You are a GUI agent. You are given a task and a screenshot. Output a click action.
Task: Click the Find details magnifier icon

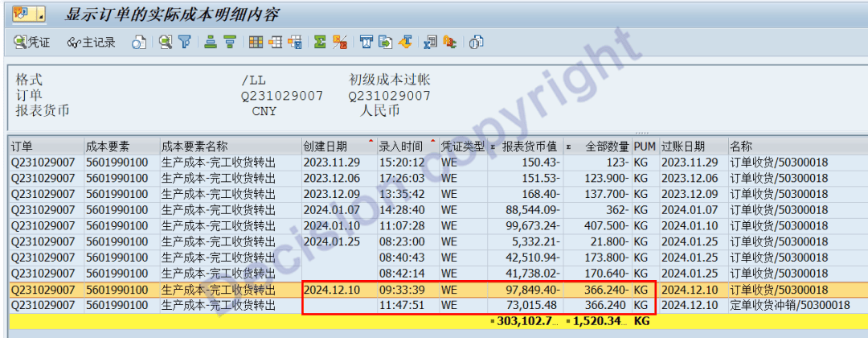click(165, 43)
